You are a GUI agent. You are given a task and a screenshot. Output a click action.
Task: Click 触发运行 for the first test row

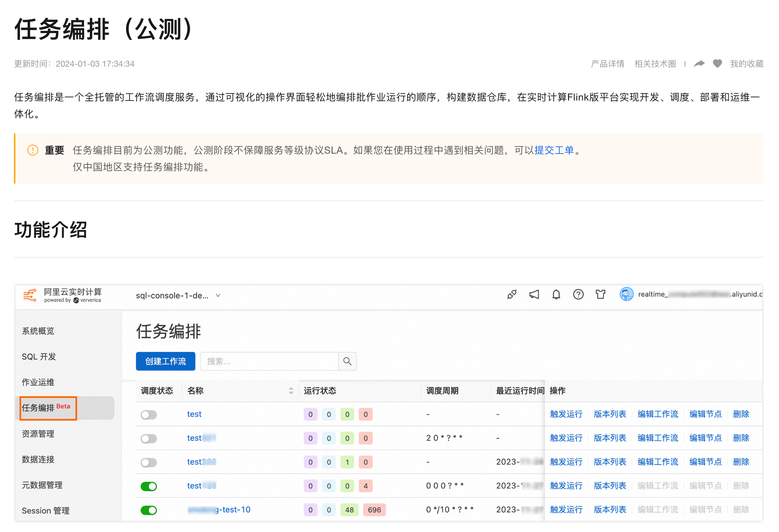pos(566,414)
